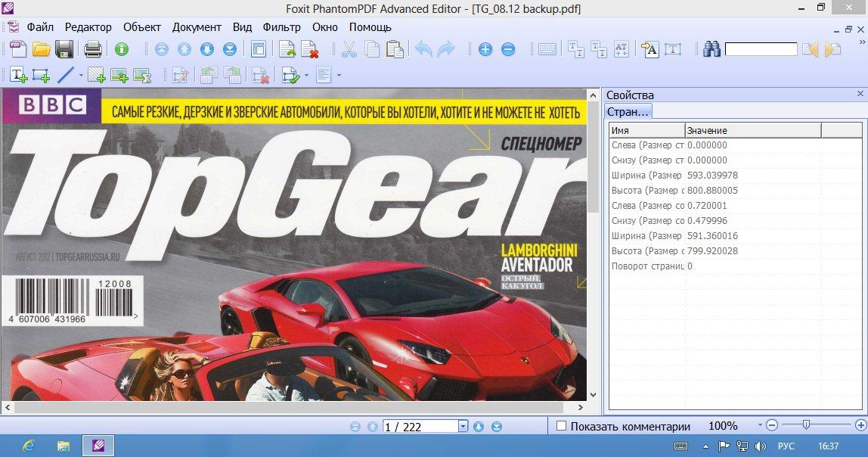Select the value 0.720001 cell
868x457 pixels.
click(x=707, y=206)
